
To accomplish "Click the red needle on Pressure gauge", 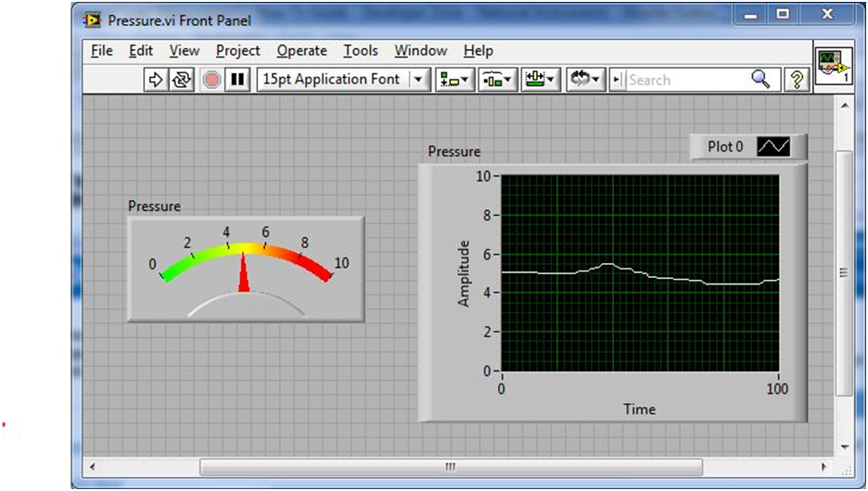I will click(x=245, y=275).
